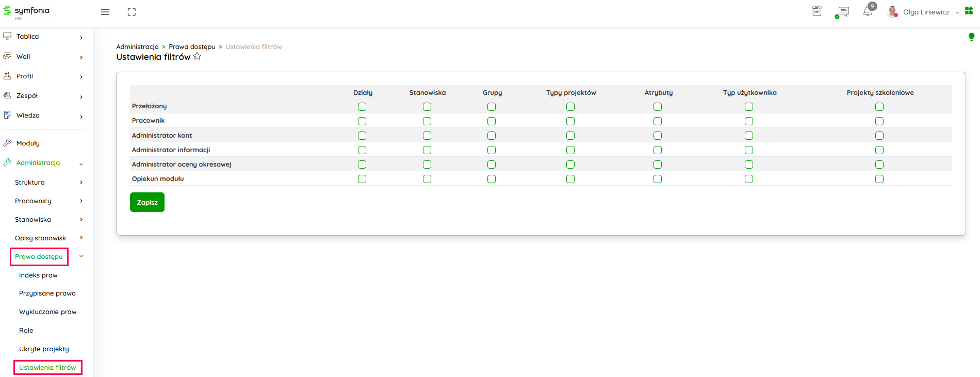This screenshot has width=980, height=377.
Task: Tick Projekty szkoleniowe for Opiekun modułu
Action: [879, 179]
